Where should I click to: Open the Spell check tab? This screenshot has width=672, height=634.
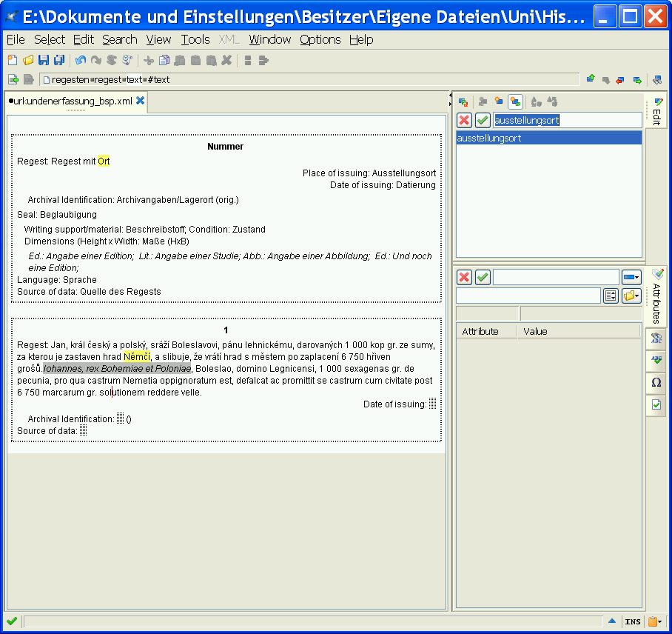(x=656, y=360)
